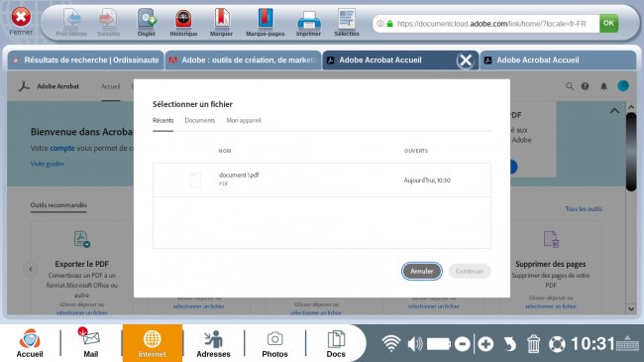644x362 pixels.
Task: Click the carousel left chevron near Exporter le PDF
Action: 31,269
